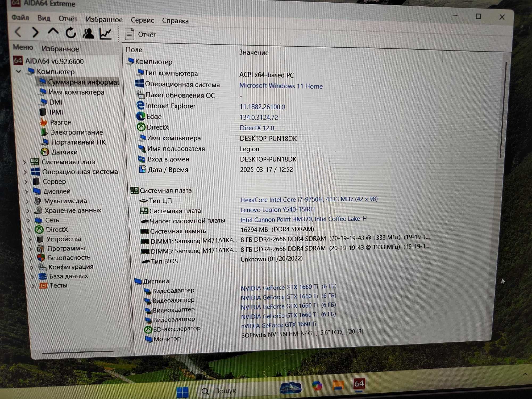Expand the Мультимедиа tree node
This screenshot has height=399, width=532.
tap(27, 201)
